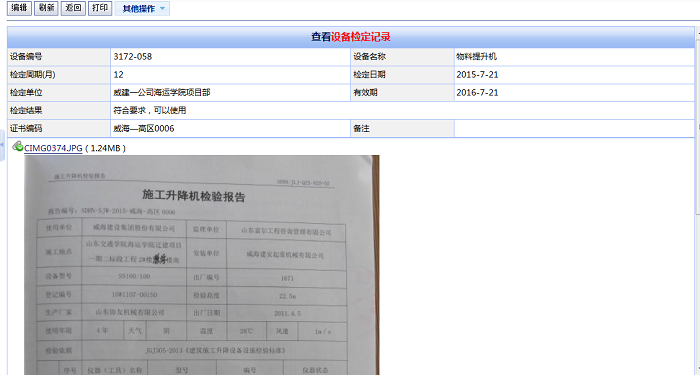Select the device number value 3172-058
This screenshot has width=700, height=375.
(133, 57)
